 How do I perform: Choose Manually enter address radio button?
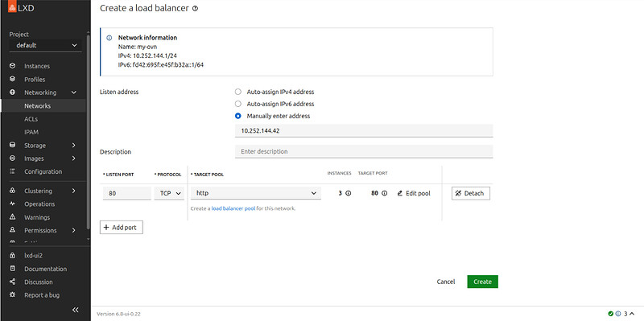click(x=237, y=116)
